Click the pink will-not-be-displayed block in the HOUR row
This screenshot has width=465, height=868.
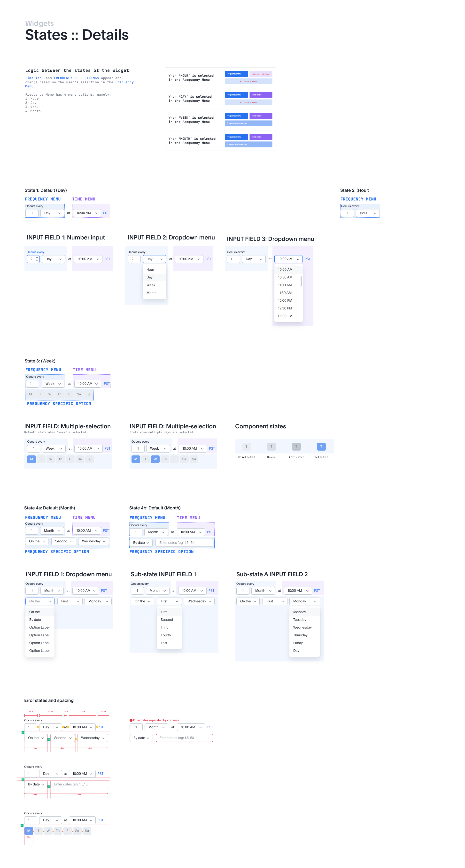tap(261, 74)
